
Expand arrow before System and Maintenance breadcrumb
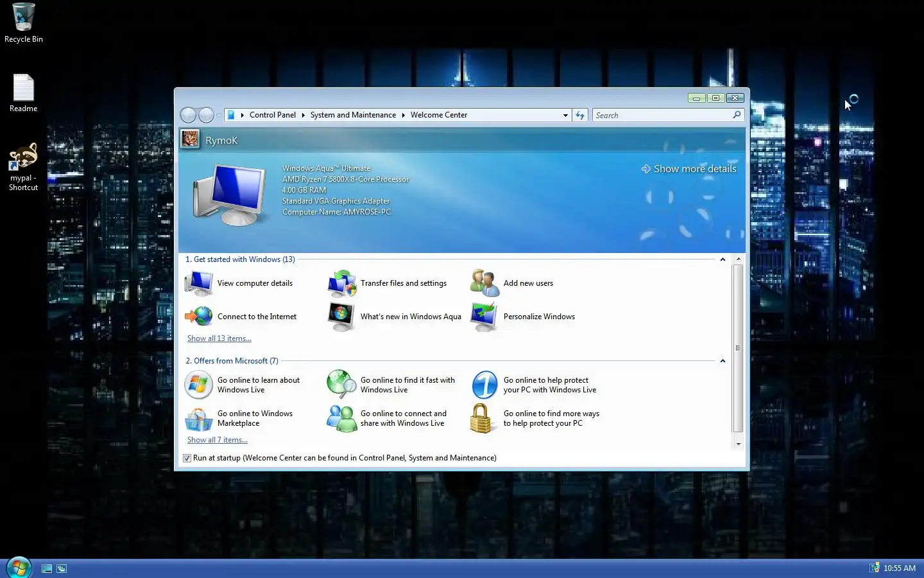[x=303, y=115]
